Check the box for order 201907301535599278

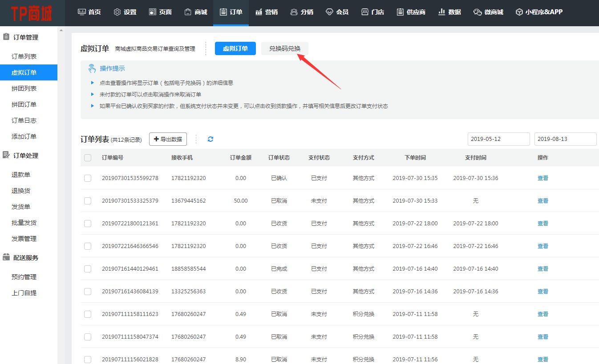pos(88,178)
